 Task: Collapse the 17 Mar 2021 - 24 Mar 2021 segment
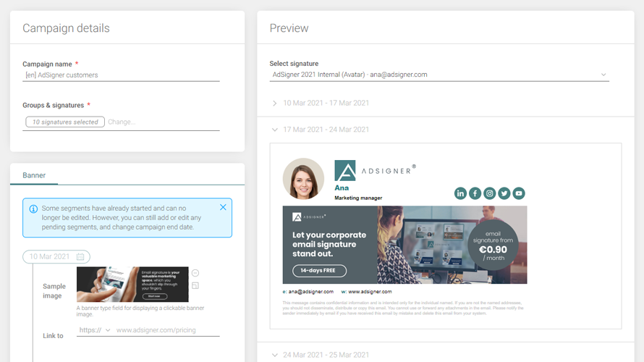coord(275,130)
